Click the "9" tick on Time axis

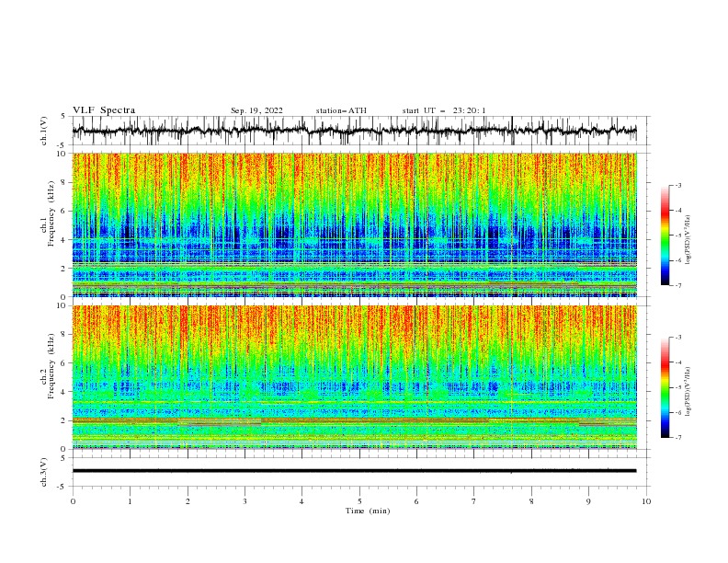coord(588,501)
